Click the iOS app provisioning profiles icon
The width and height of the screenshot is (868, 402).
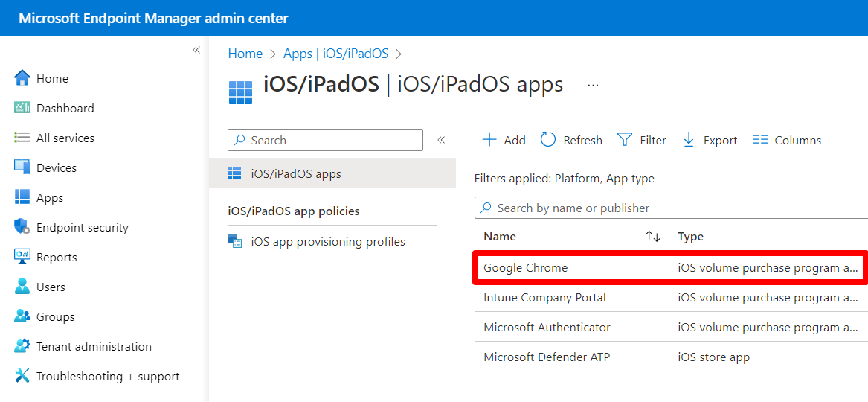tap(235, 242)
